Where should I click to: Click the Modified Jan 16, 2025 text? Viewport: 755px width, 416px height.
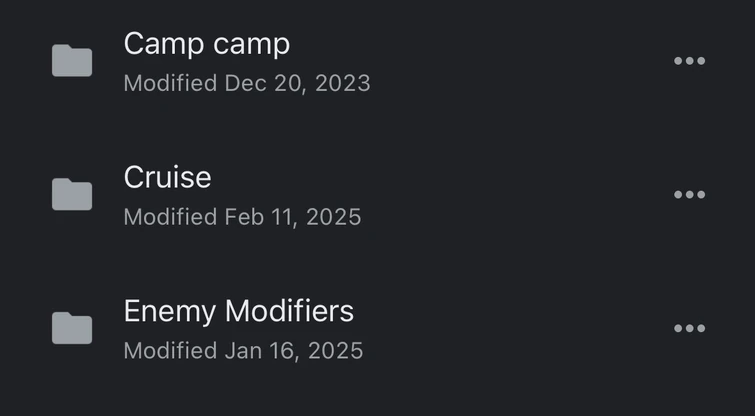coord(243,351)
